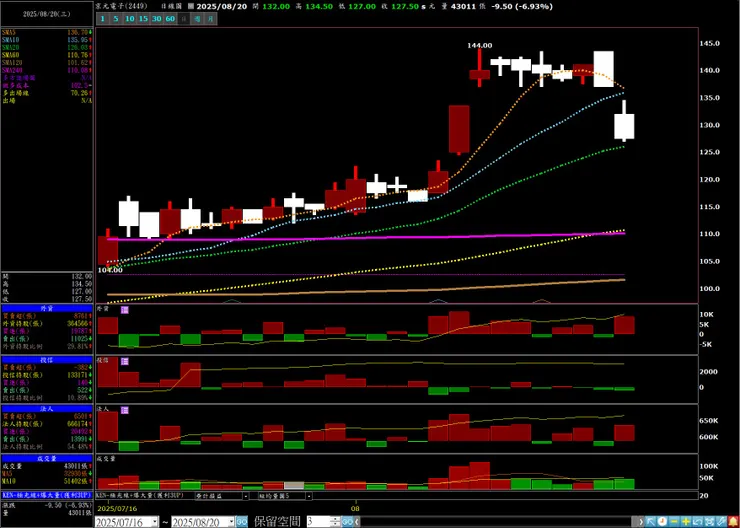
Task: Select the drawing line tool icon
Action: click(x=722, y=522)
